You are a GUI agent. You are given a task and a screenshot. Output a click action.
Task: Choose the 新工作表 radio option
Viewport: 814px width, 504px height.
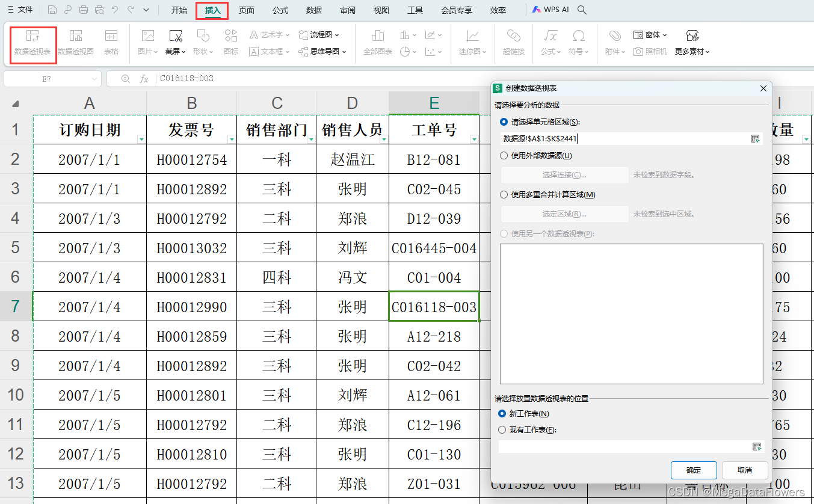tap(502, 414)
